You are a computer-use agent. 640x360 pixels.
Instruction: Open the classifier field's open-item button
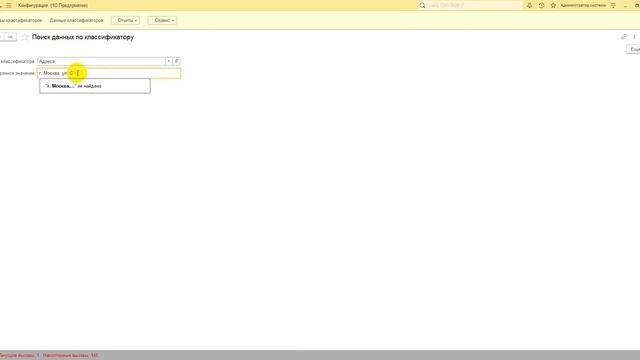pos(176,61)
